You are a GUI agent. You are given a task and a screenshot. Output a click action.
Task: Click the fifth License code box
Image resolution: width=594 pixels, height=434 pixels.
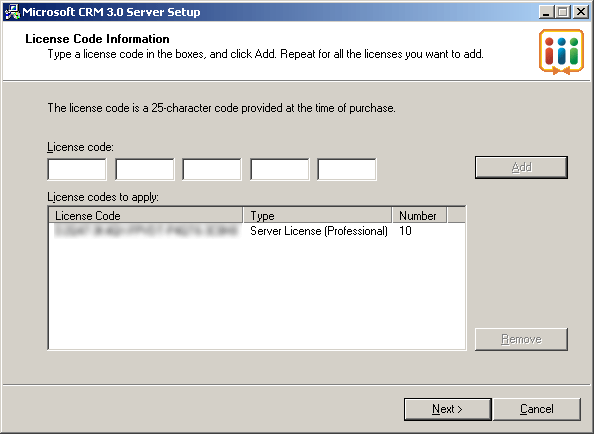347,169
